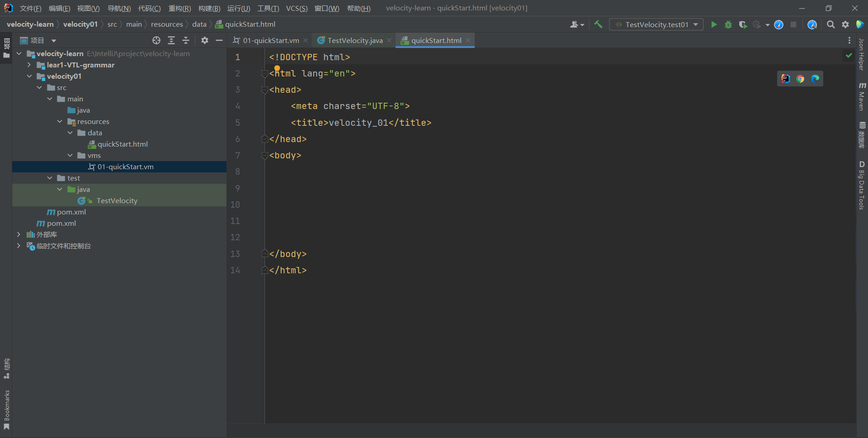
Task: Close the quickStart.html tab
Action: [x=468, y=40]
